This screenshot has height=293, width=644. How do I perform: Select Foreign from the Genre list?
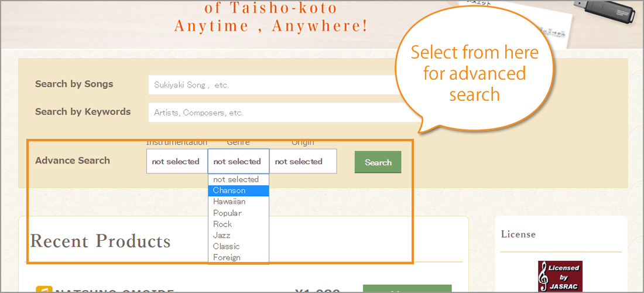tap(239, 257)
